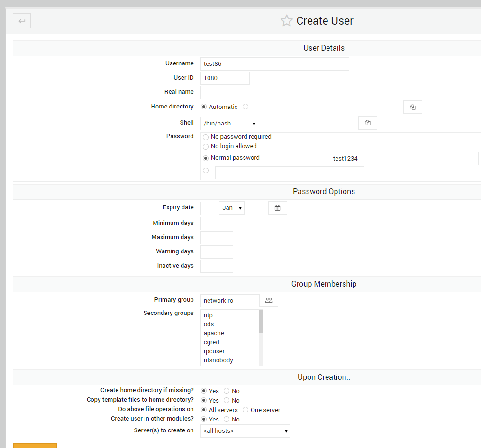Select apache in the Secondary groups list
This screenshot has width=481, height=448.
click(x=214, y=333)
